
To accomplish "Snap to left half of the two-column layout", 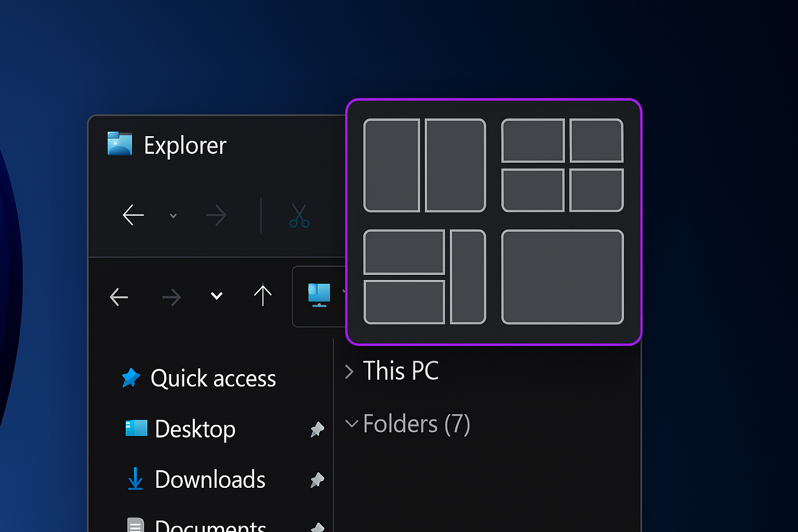I will (x=392, y=165).
